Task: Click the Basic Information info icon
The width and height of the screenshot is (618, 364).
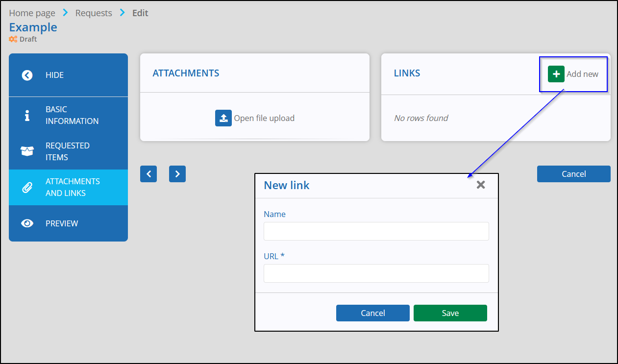Action: point(27,115)
